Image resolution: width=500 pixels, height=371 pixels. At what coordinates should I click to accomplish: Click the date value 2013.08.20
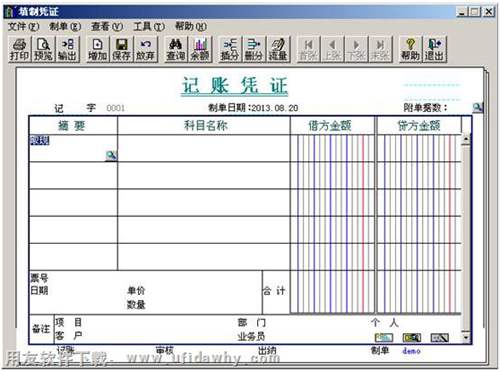click(x=275, y=108)
